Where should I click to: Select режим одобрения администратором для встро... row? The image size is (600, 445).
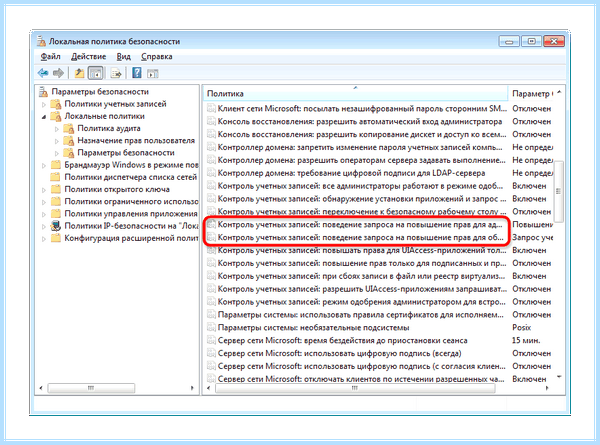[361, 302]
